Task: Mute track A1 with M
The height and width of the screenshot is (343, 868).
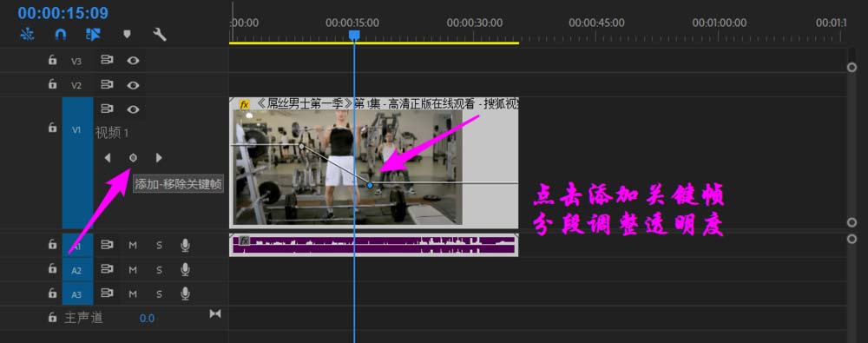Action: (133, 245)
